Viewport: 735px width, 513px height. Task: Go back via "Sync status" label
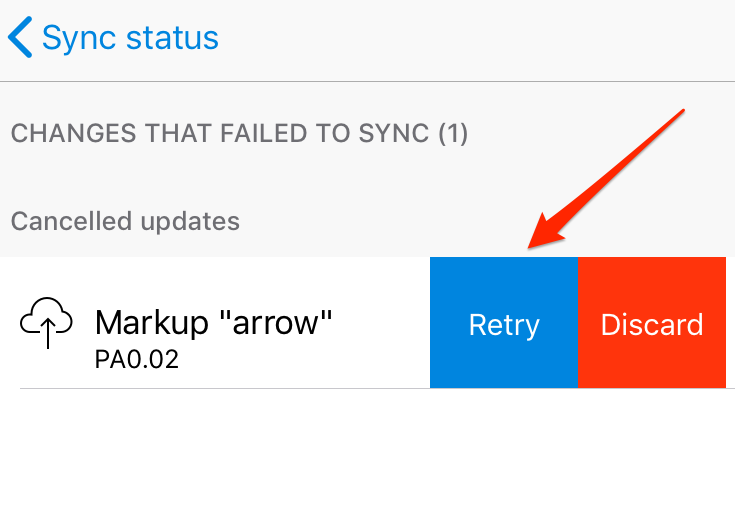coord(130,38)
